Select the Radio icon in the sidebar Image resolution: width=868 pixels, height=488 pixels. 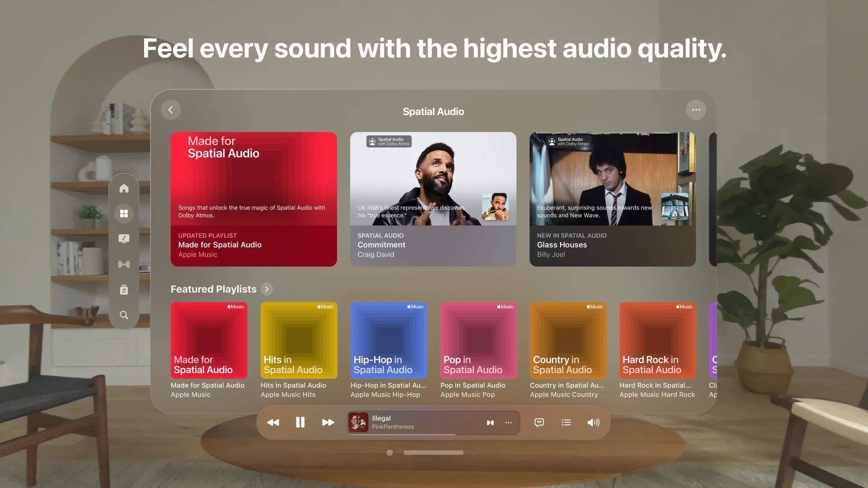pyautogui.click(x=124, y=264)
